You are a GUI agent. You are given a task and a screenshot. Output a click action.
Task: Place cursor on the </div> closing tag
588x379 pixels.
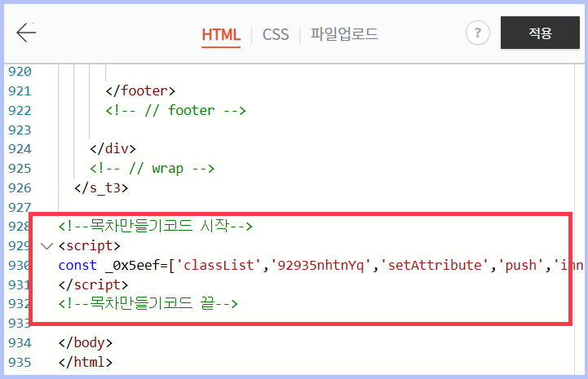point(113,149)
